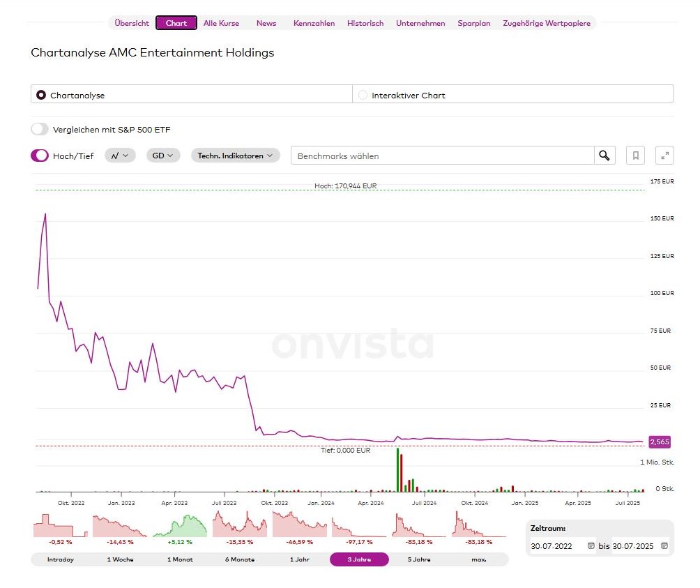
Task: Click the line-chart type icon dropdown
Action: click(119, 155)
